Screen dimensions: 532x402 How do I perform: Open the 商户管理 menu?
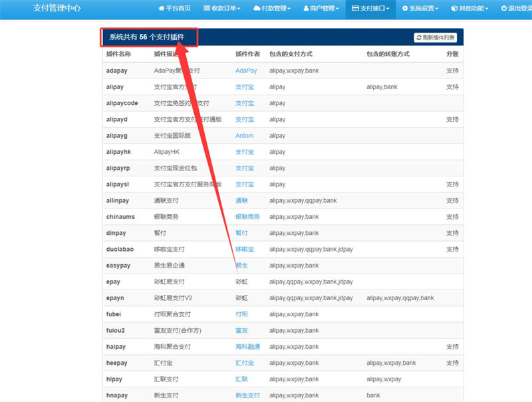click(324, 9)
